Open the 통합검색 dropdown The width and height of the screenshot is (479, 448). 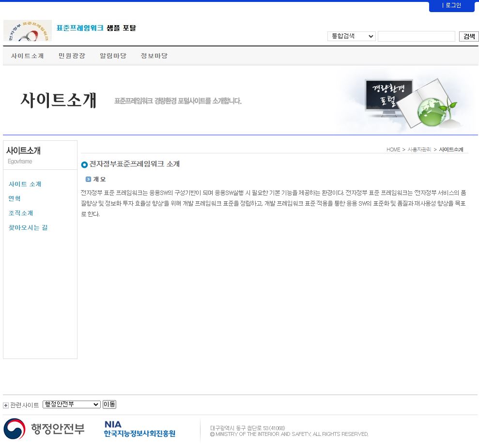pyautogui.click(x=351, y=36)
